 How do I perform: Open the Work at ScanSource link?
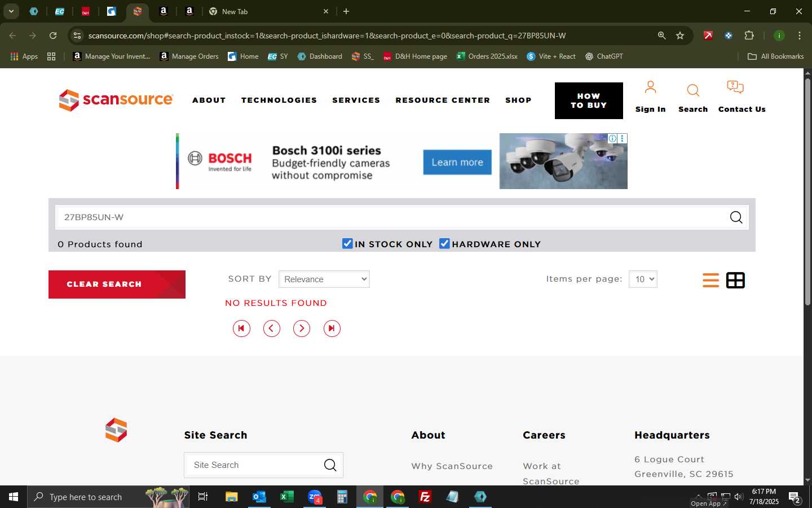coord(551,474)
